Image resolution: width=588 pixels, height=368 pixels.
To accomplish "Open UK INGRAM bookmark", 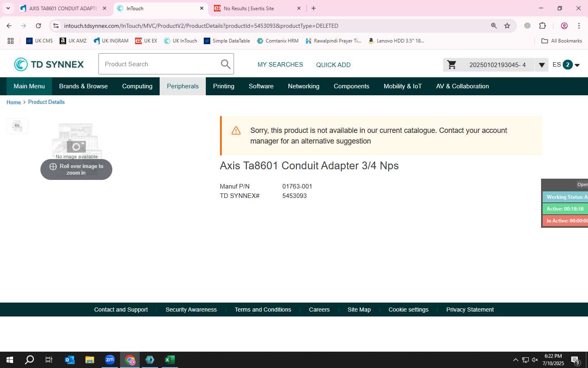I will pos(111,41).
